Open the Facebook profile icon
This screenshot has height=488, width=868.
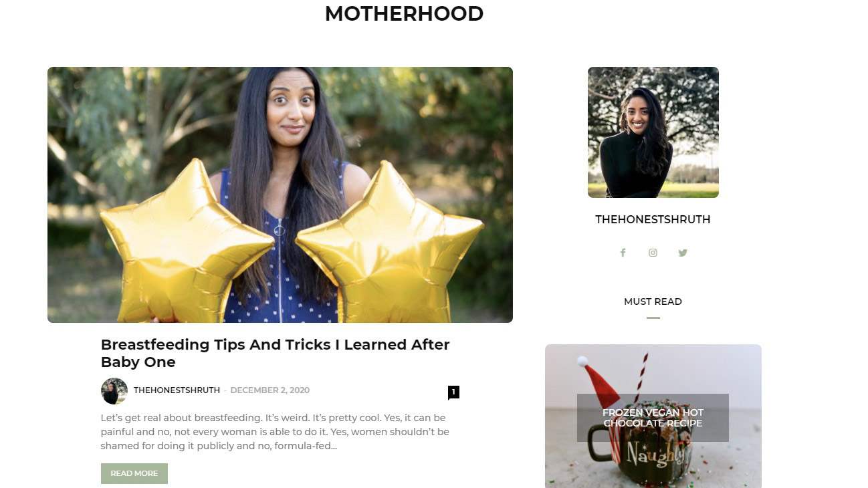623,253
